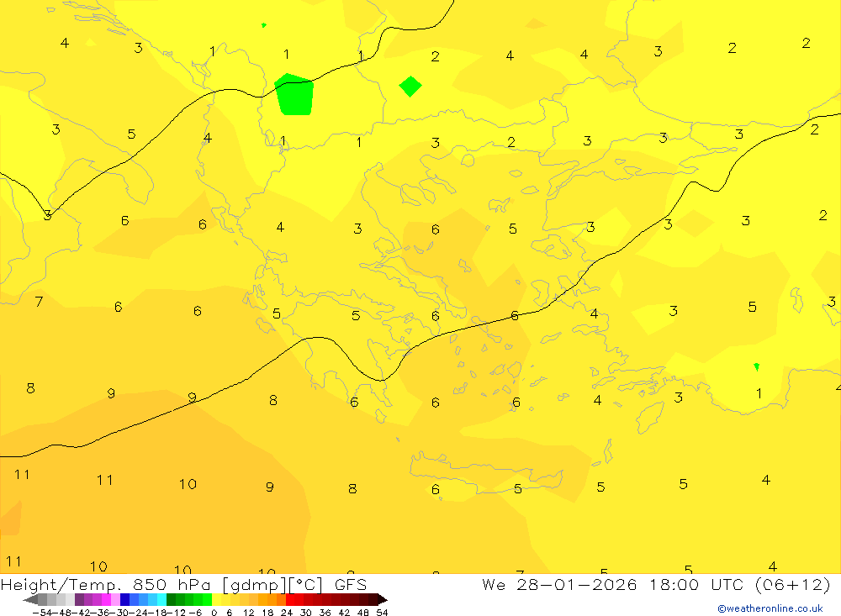The height and width of the screenshot is (616, 841).
Task: Click the '36' legend scale label
Action: [x=325, y=613]
